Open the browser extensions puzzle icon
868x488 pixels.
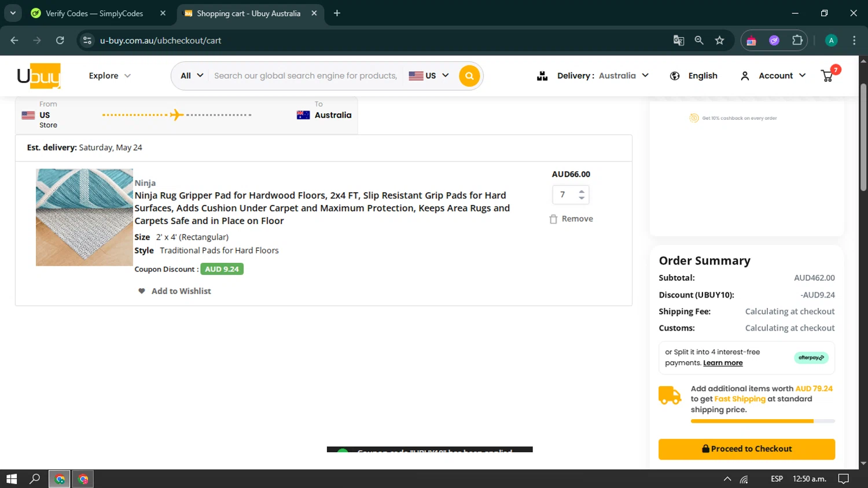point(797,41)
